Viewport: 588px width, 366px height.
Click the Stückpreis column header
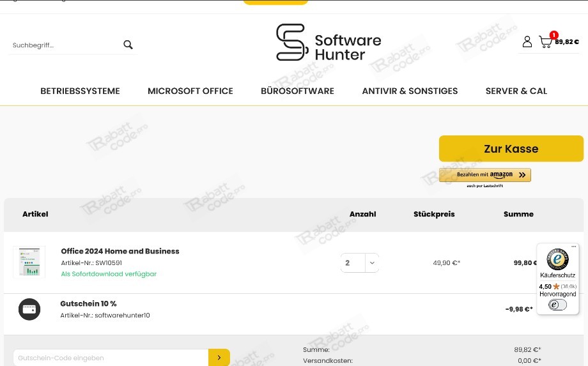434,214
